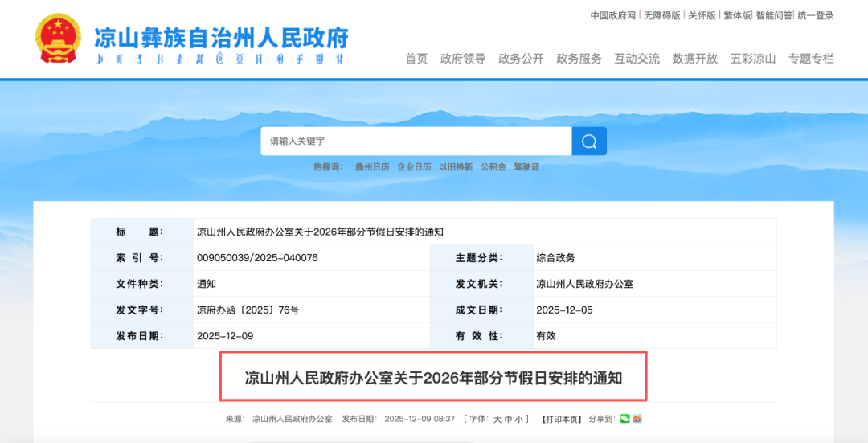Screen dimensions: 868x443
Task: Click the document number 凉府办函〔2025〕76号
Action: pyautogui.click(x=248, y=310)
